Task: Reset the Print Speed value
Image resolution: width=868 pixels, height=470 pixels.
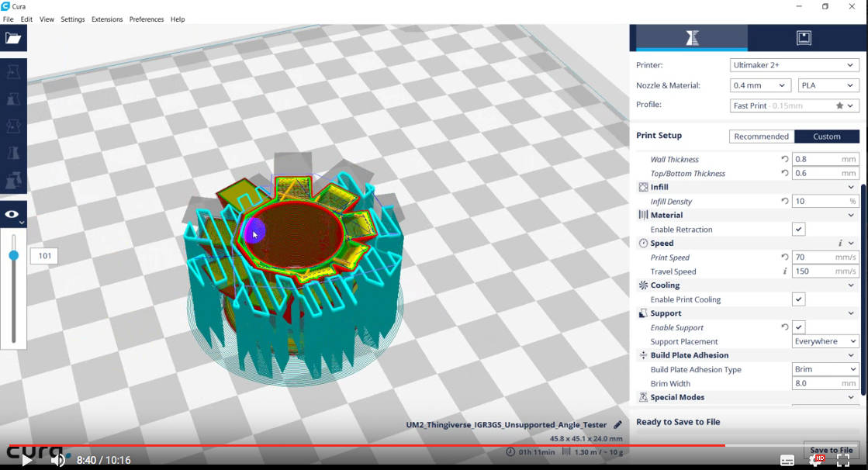Action: [784, 257]
